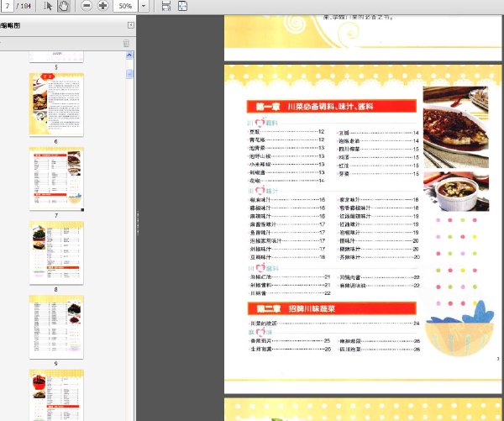
Task: Click the 四川泡菜 contents entry
Action: click(x=380, y=350)
